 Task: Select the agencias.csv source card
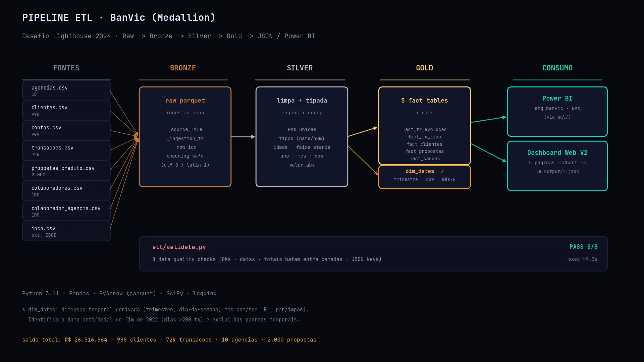point(66,90)
